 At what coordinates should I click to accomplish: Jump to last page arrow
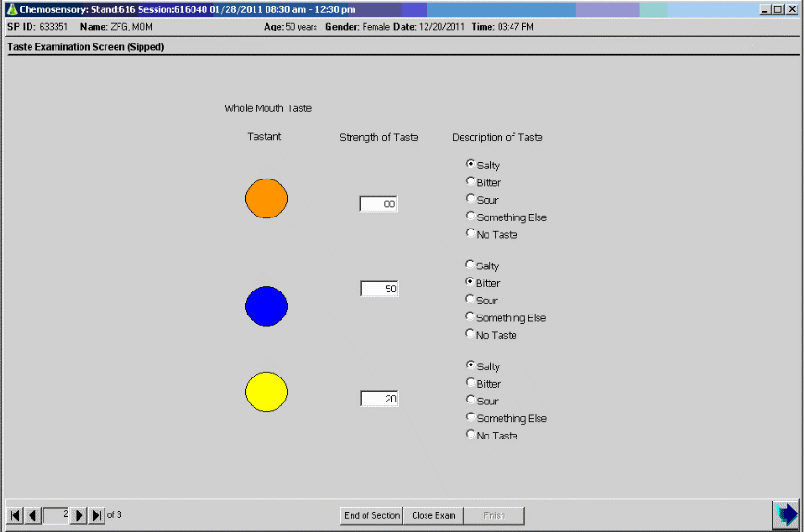[96, 515]
